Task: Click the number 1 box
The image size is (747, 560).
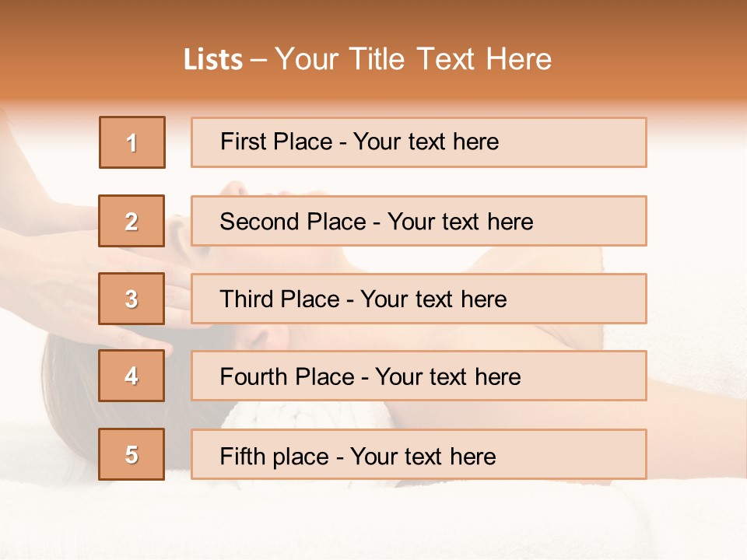Action: (x=132, y=142)
